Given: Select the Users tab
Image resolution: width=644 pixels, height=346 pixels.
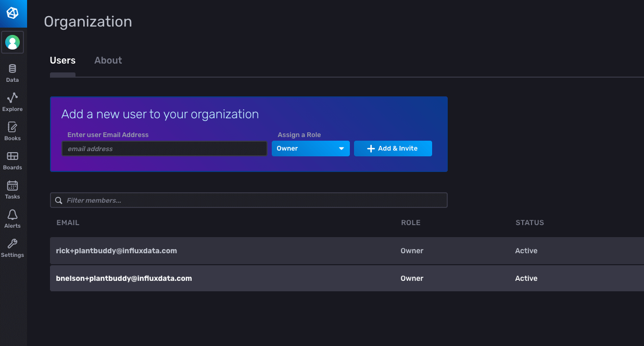Looking at the screenshot, I should click(x=62, y=60).
